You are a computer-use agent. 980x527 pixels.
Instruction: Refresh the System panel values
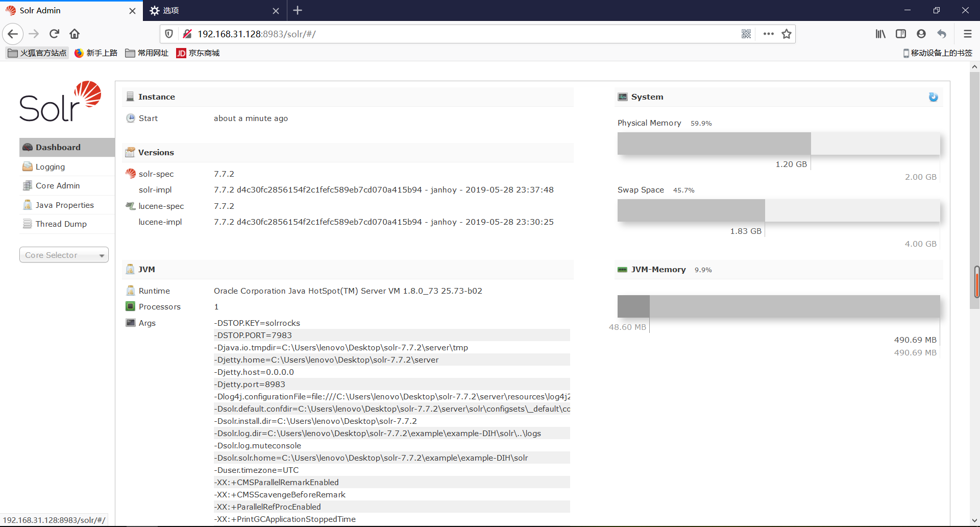[933, 97]
